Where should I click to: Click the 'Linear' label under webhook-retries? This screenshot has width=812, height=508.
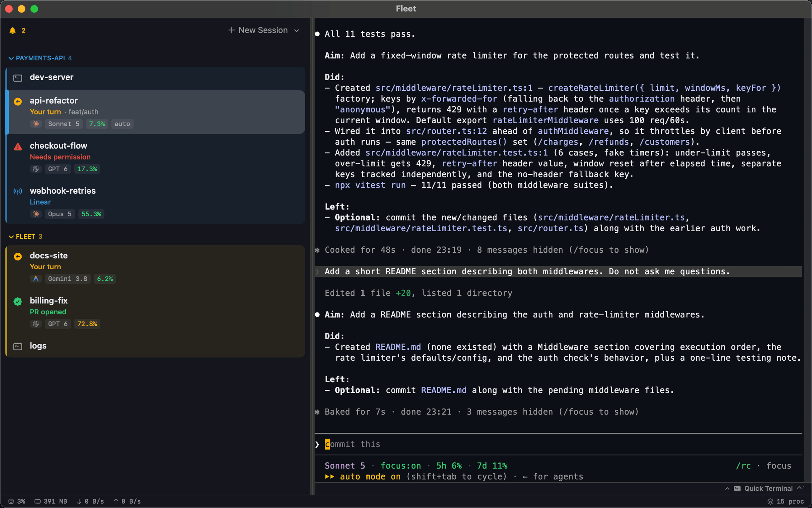click(40, 202)
